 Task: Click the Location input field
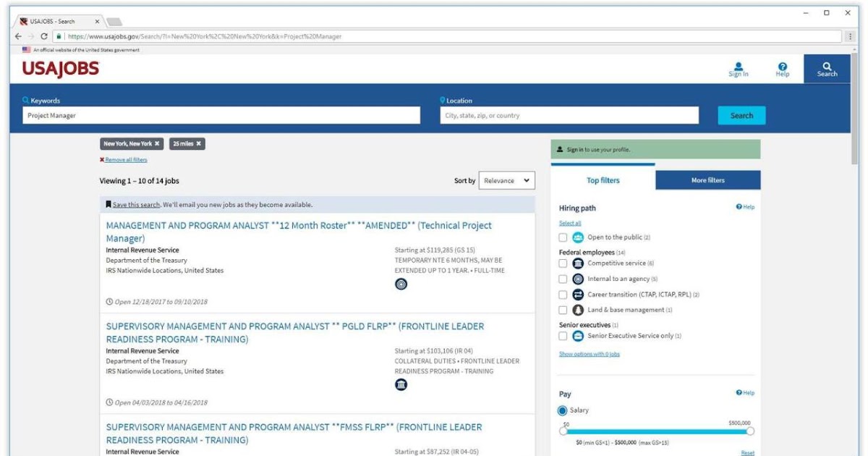tap(569, 115)
